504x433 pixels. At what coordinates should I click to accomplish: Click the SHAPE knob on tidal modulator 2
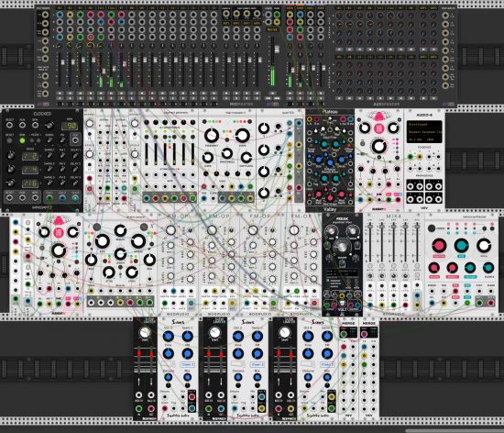click(243, 136)
